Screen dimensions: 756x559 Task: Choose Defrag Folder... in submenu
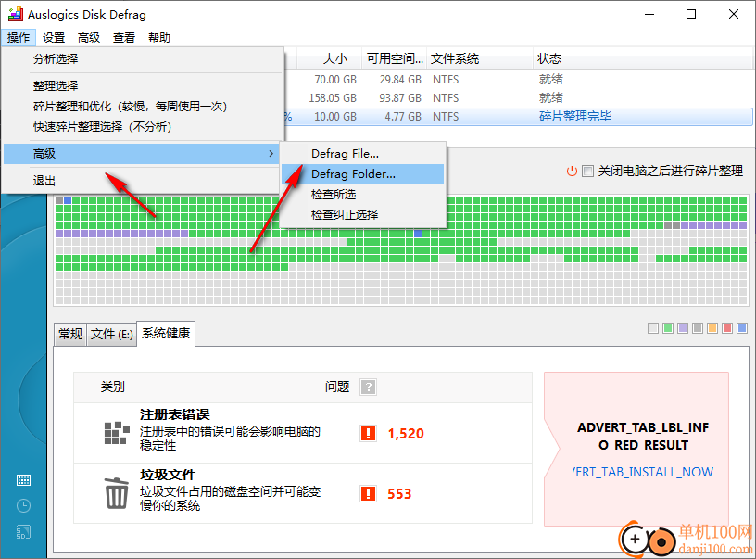click(362, 174)
